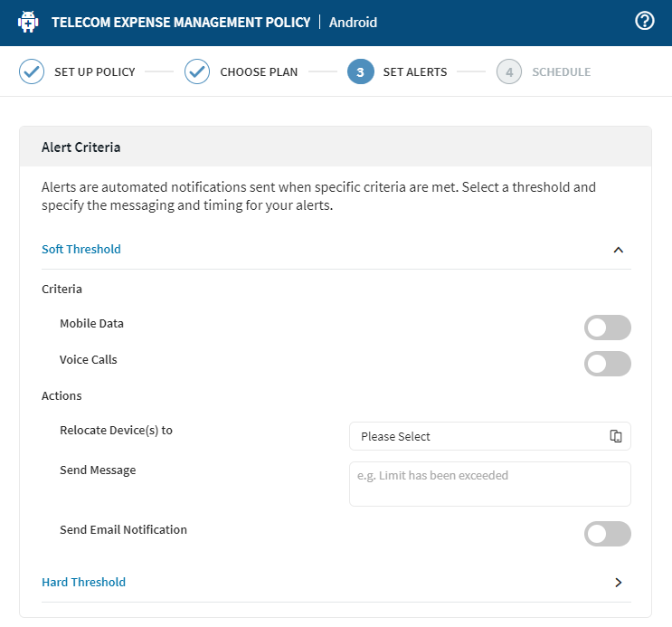Click the Set Up Policy checkmark icon
This screenshot has height=627, width=672.
click(32, 72)
